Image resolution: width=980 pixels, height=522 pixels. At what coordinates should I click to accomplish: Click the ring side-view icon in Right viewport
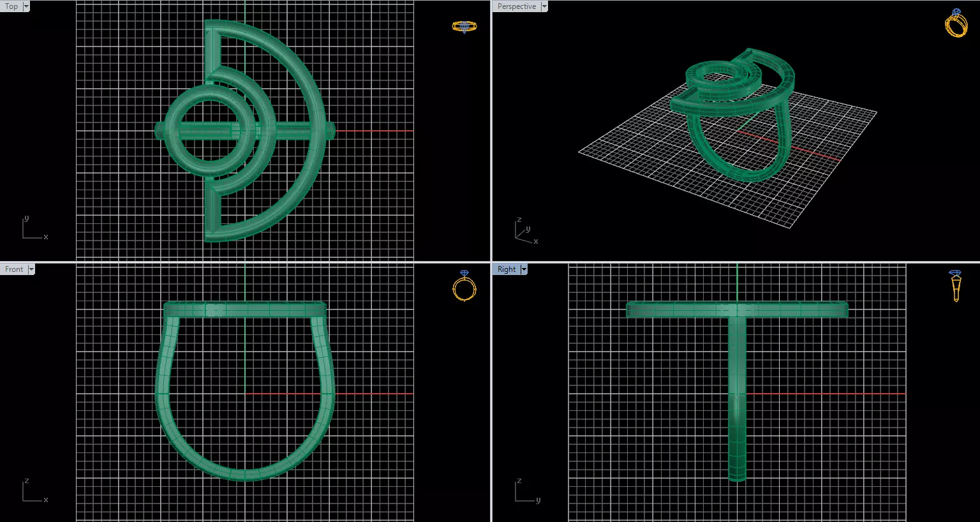[x=955, y=285]
